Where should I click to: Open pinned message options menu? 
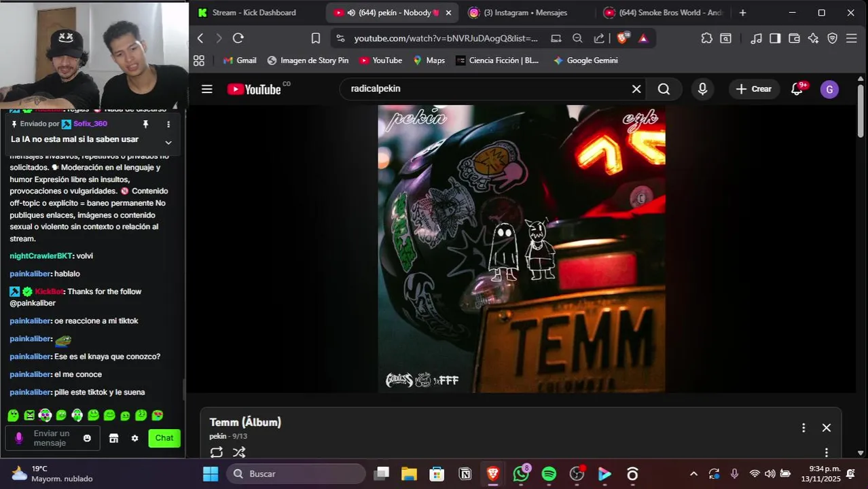(168, 124)
